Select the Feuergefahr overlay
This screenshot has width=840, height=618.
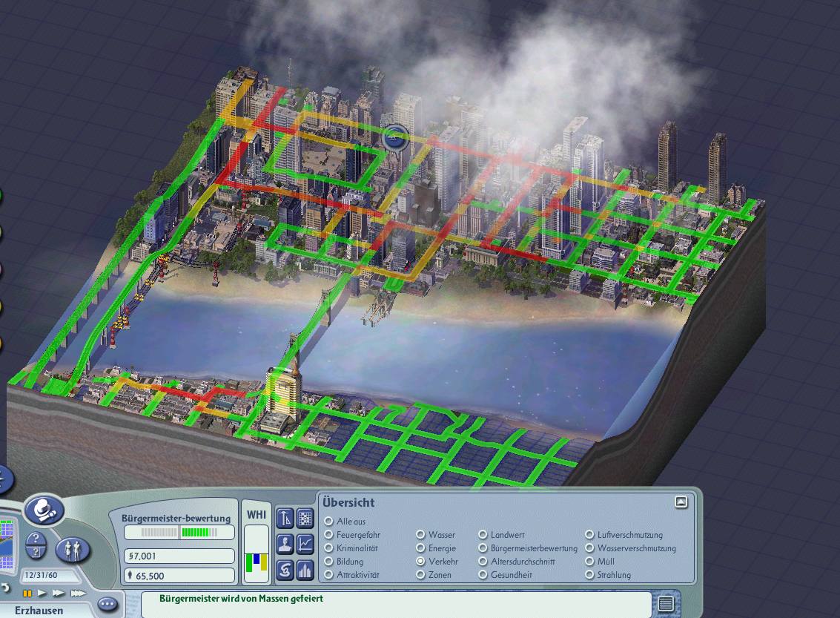(x=328, y=534)
